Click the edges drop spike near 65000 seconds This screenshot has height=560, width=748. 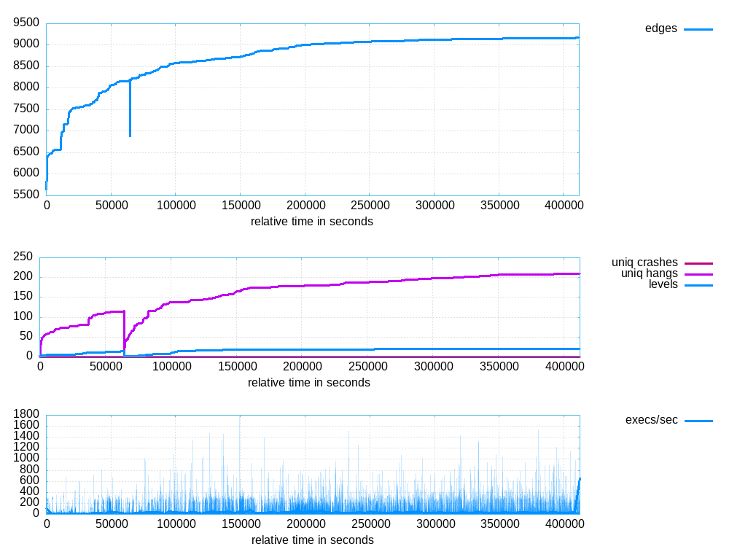pos(130,109)
